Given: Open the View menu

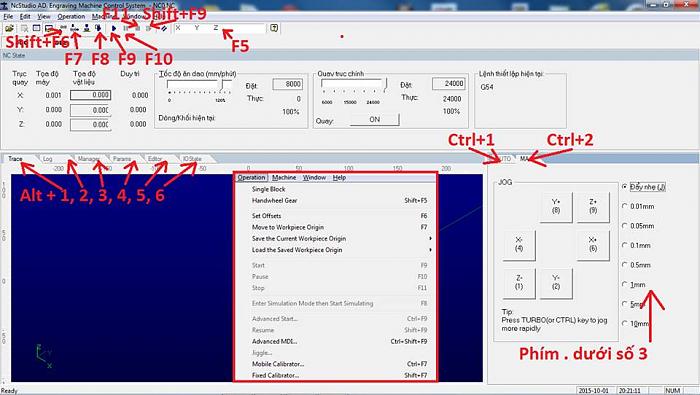Looking at the screenshot, I should click(44, 17).
